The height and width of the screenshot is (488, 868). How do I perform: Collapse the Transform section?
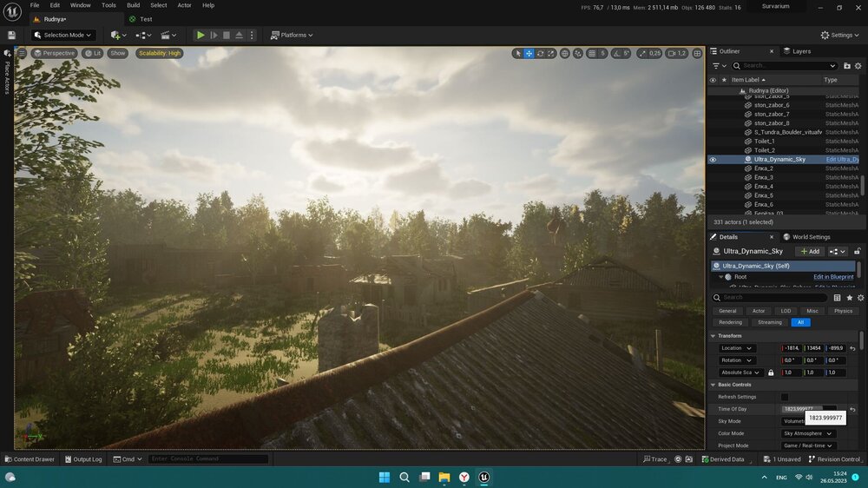click(x=713, y=335)
